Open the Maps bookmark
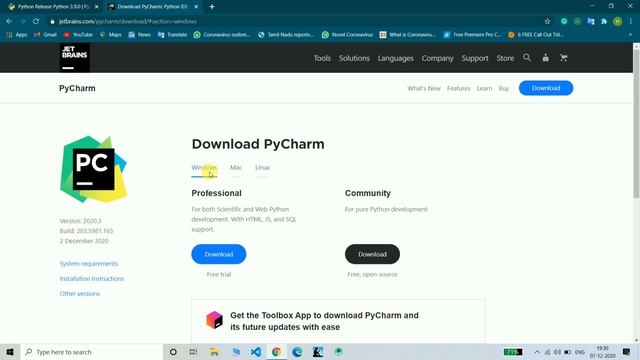640x360 pixels. coord(110,35)
